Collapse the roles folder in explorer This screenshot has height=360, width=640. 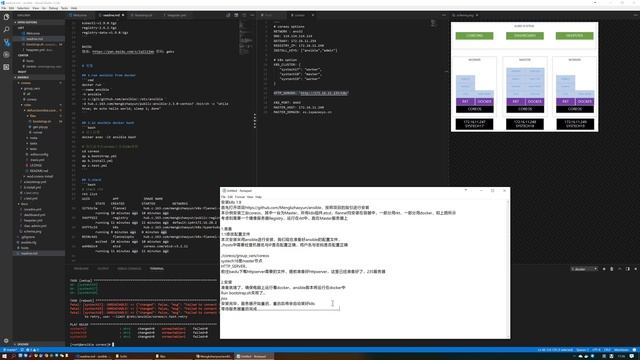tap(27, 105)
